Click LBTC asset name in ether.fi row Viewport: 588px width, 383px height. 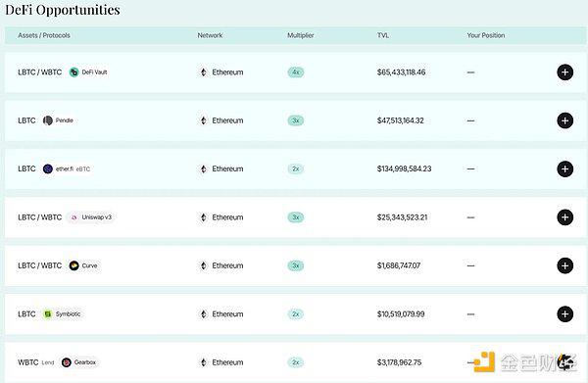26,169
